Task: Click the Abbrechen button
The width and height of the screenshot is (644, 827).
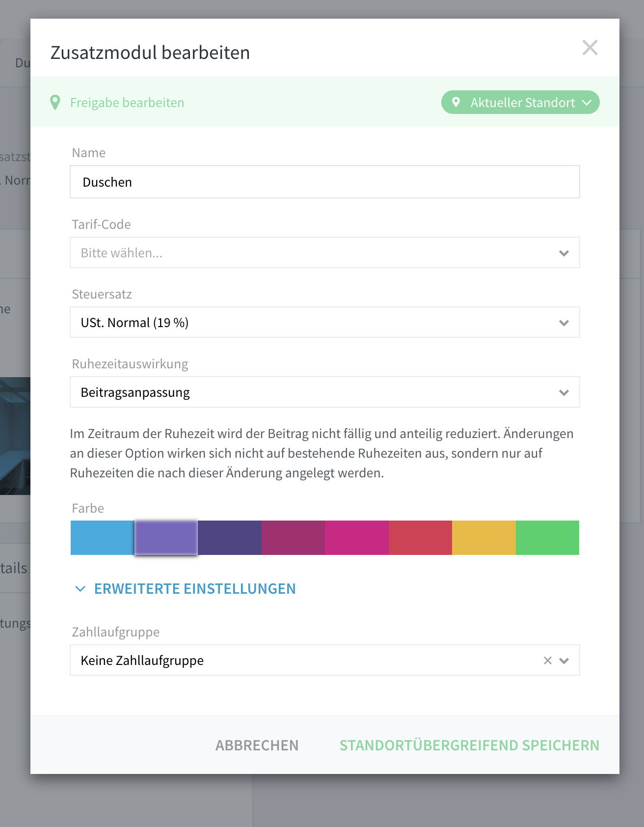Action: pyautogui.click(x=257, y=745)
